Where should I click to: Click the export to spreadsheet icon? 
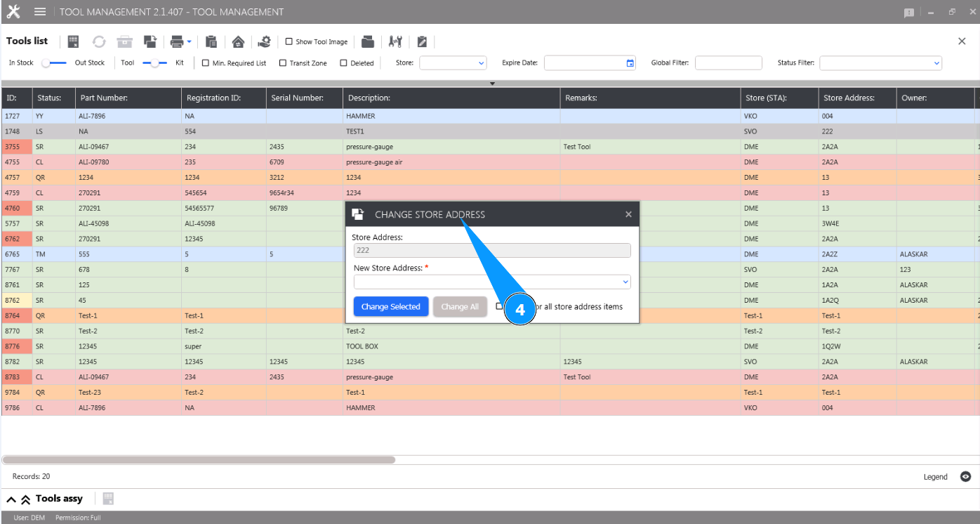(74, 41)
